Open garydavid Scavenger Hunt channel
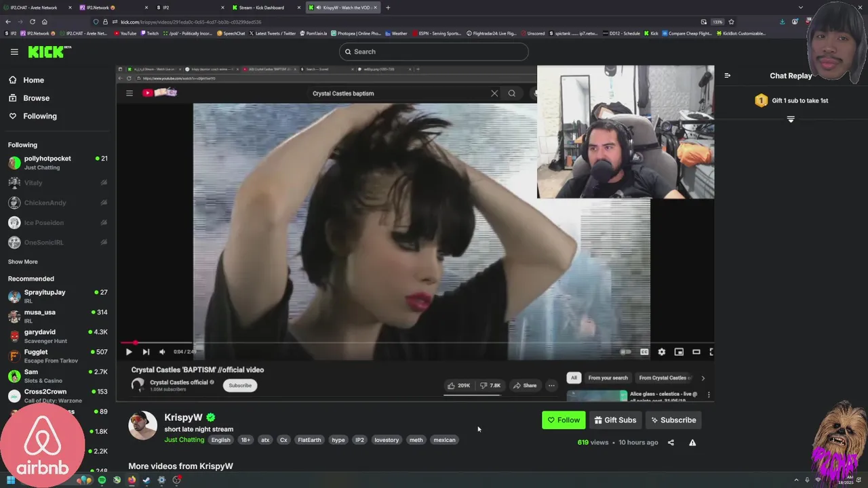Viewport: 868px width, 488px height. (x=58, y=336)
